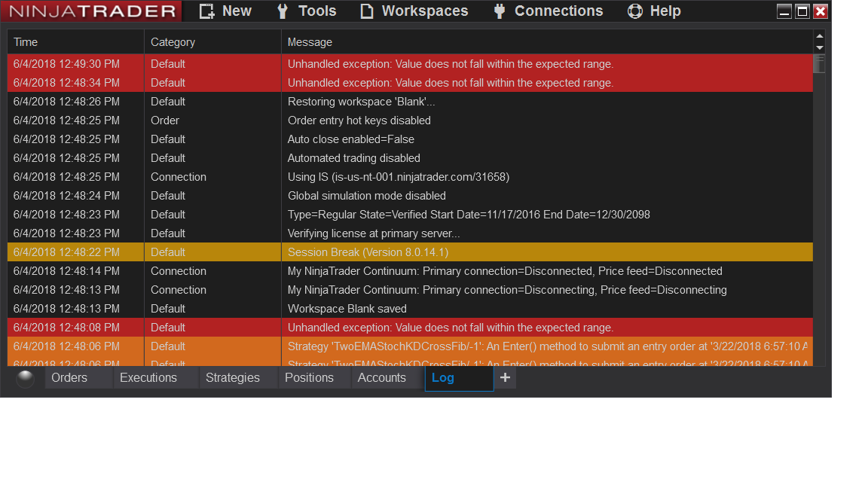Select "Global simulation mode disabled" message
Image resolution: width=868 pixels, height=488 pixels.
pyautogui.click(x=366, y=196)
